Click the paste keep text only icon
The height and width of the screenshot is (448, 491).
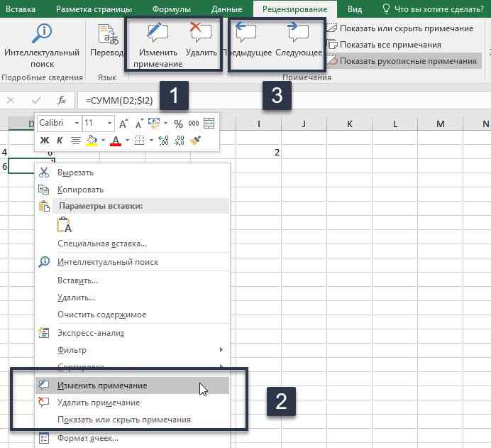64,224
